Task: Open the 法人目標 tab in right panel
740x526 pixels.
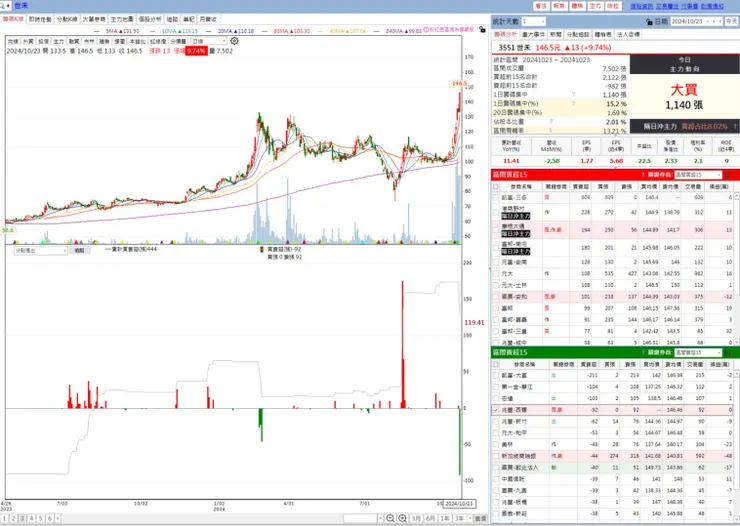Action: 628,34
